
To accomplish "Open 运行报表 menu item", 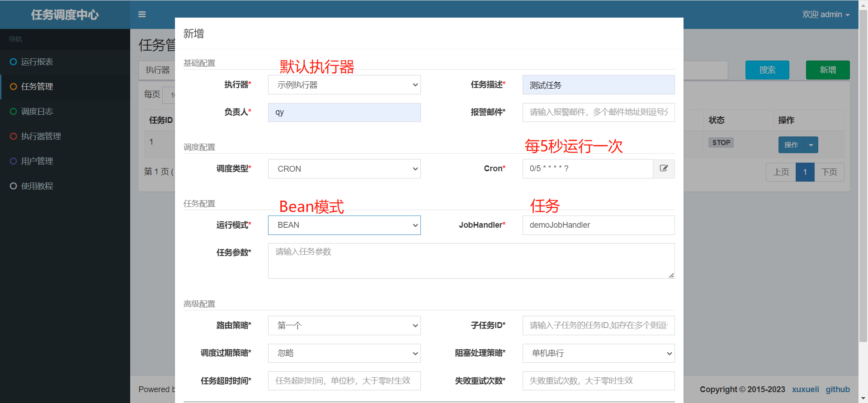I will point(65,62).
